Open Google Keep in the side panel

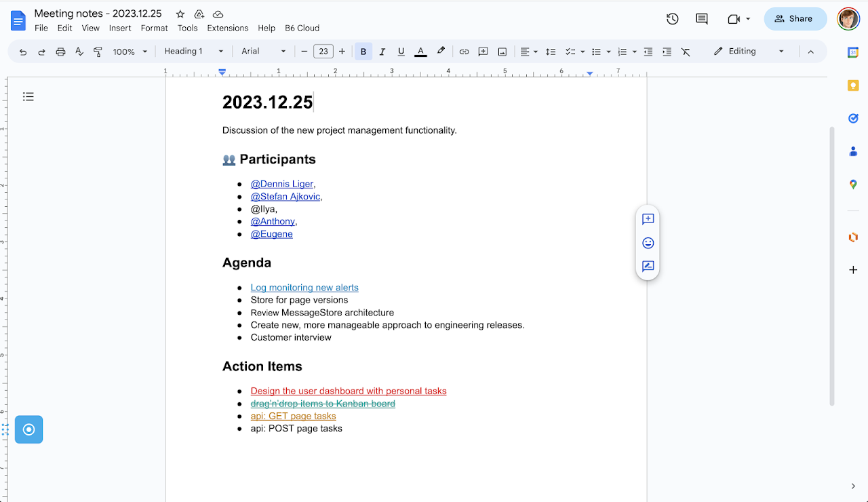click(853, 85)
